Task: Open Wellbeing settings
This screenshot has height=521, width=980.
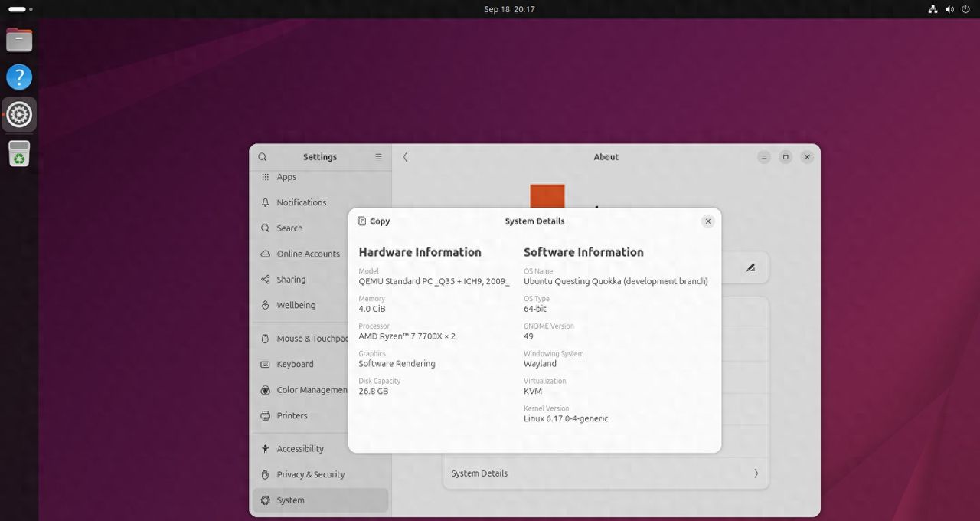Action: [296, 305]
